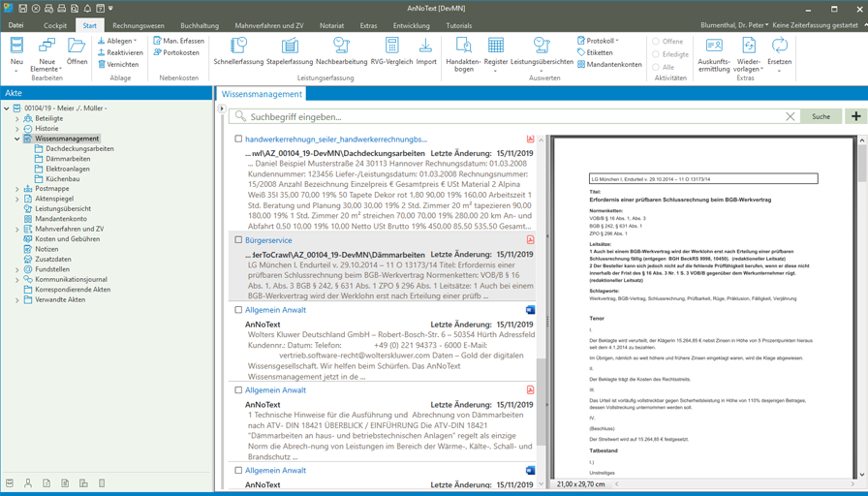Open the Dachdeckungsarbeiten folder
The width and height of the screenshot is (868, 496).
click(79, 149)
